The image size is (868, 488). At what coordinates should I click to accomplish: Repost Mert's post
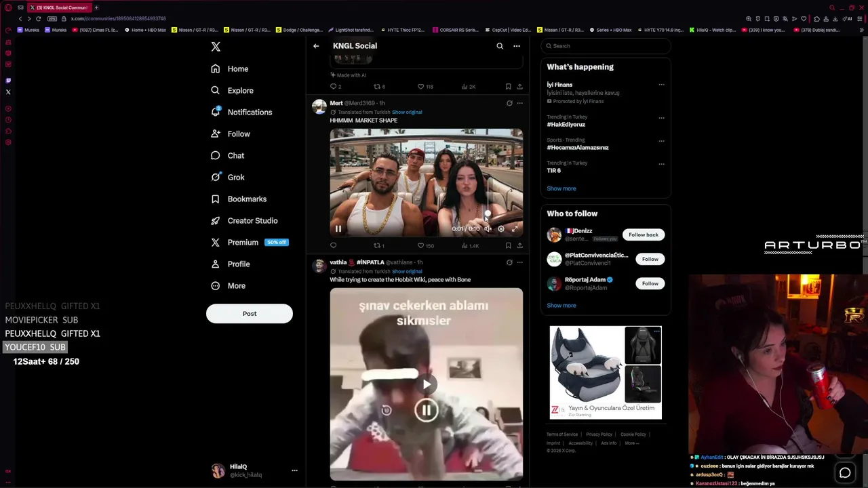tap(379, 245)
